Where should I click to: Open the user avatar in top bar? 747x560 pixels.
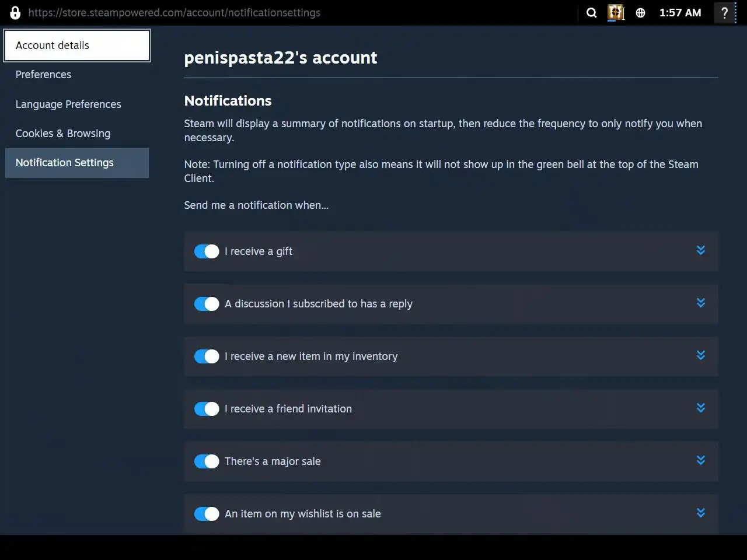616,13
